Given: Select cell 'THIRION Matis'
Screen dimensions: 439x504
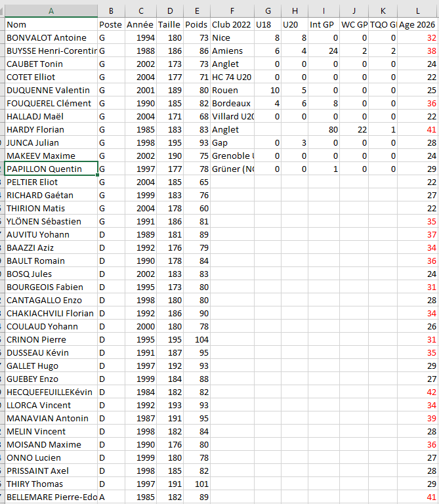Looking at the screenshot, I should pyautogui.click(x=51, y=208).
